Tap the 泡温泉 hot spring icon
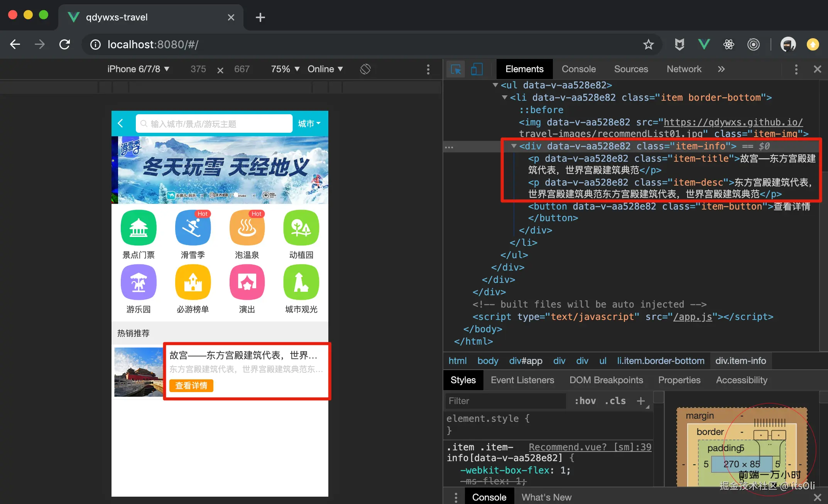The width and height of the screenshot is (828, 504). pos(247,228)
